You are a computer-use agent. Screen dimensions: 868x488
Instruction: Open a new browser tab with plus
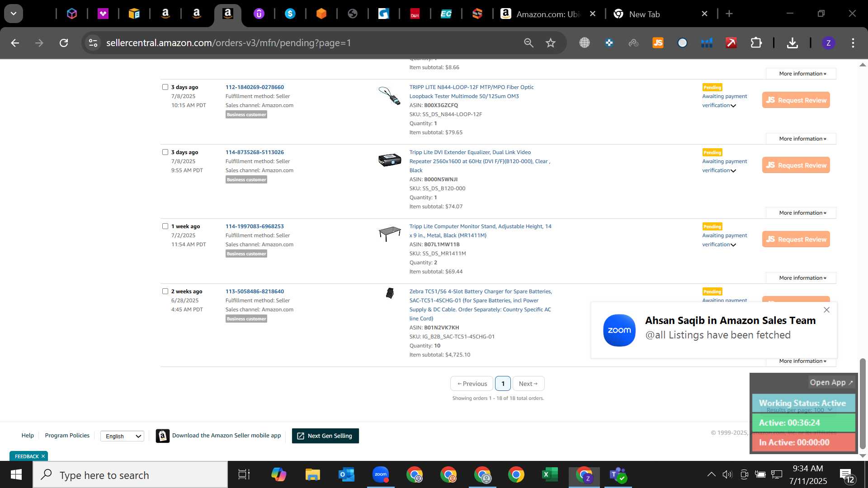coord(729,14)
